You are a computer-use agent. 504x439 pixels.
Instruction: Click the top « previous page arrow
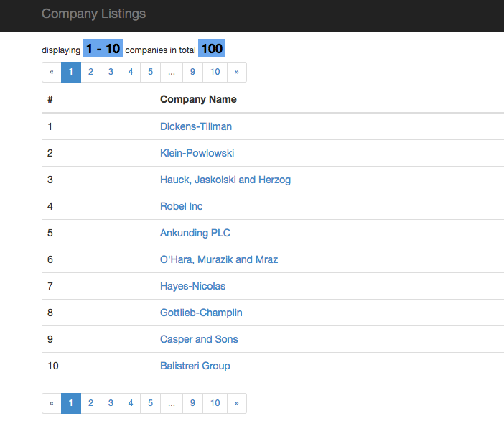pos(52,72)
